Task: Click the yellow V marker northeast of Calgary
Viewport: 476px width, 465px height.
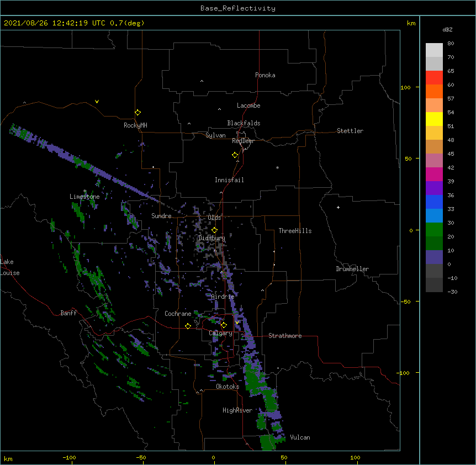Action: point(237,323)
